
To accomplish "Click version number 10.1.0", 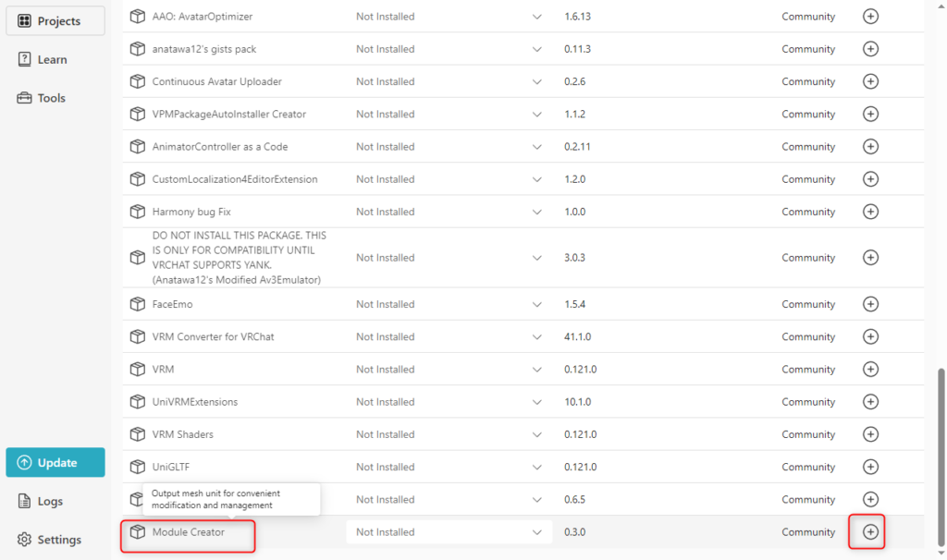I will point(577,402).
